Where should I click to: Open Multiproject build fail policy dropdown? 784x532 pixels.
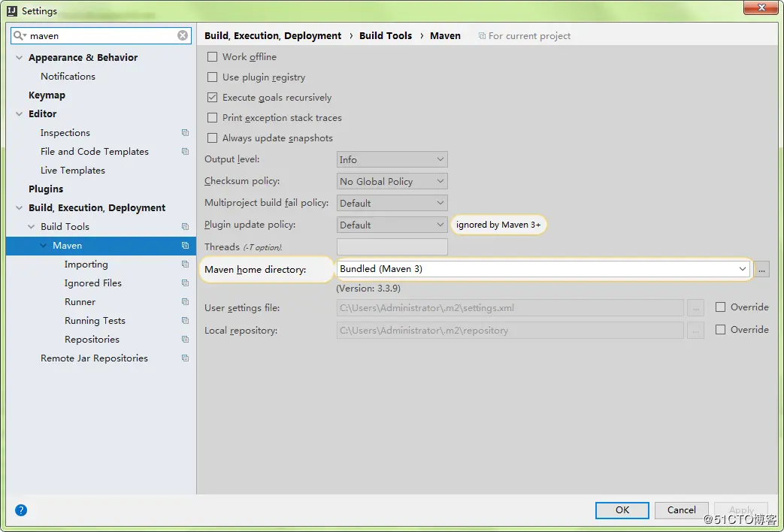point(392,203)
